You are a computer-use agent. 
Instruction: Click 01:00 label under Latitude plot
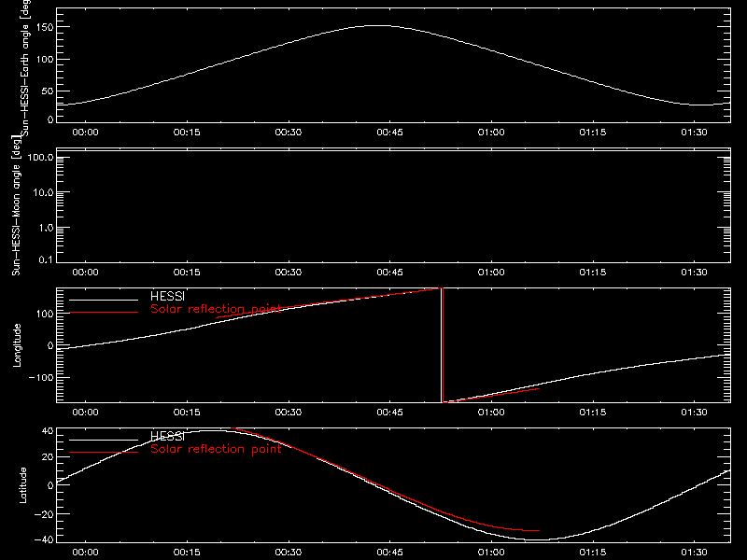click(491, 552)
